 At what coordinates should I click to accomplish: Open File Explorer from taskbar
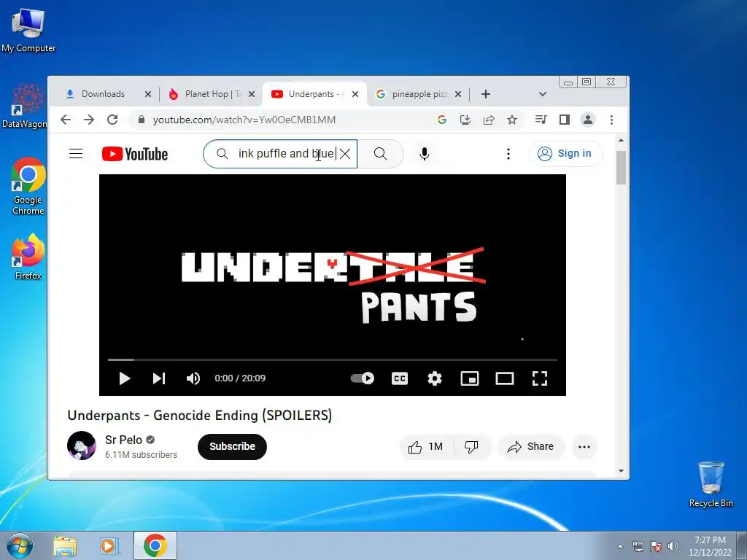[65, 546]
